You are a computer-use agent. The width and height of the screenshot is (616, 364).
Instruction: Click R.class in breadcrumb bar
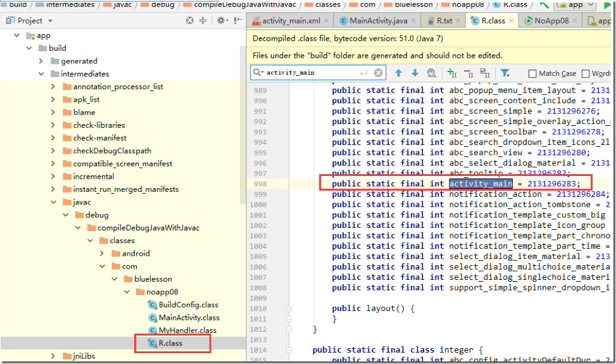[515, 4]
